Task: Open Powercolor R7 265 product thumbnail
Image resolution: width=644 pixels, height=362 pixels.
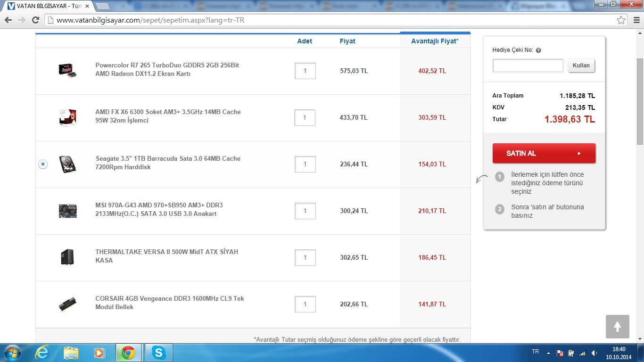Action: [68, 70]
